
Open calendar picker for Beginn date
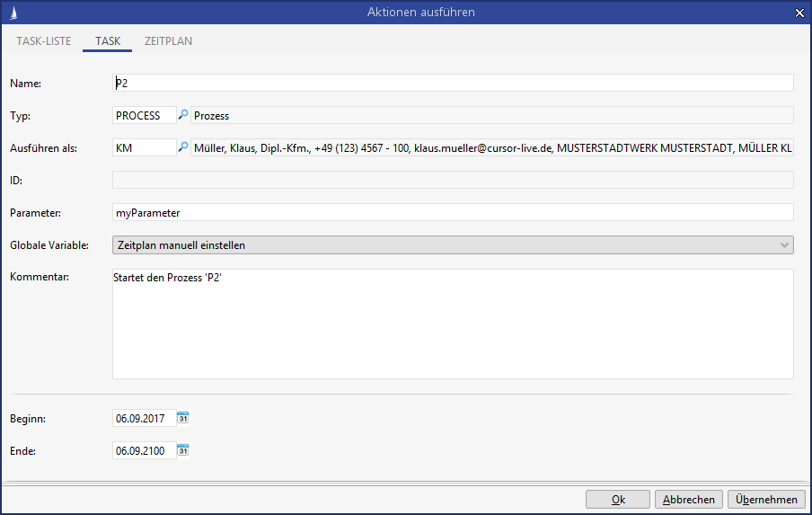[183, 418]
